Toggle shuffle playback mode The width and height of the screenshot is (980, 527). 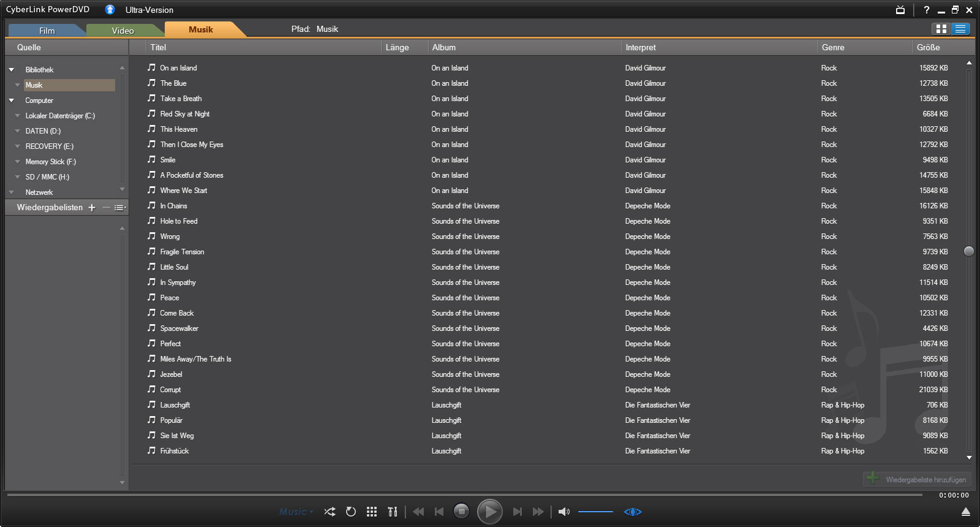pyautogui.click(x=330, y=512)
